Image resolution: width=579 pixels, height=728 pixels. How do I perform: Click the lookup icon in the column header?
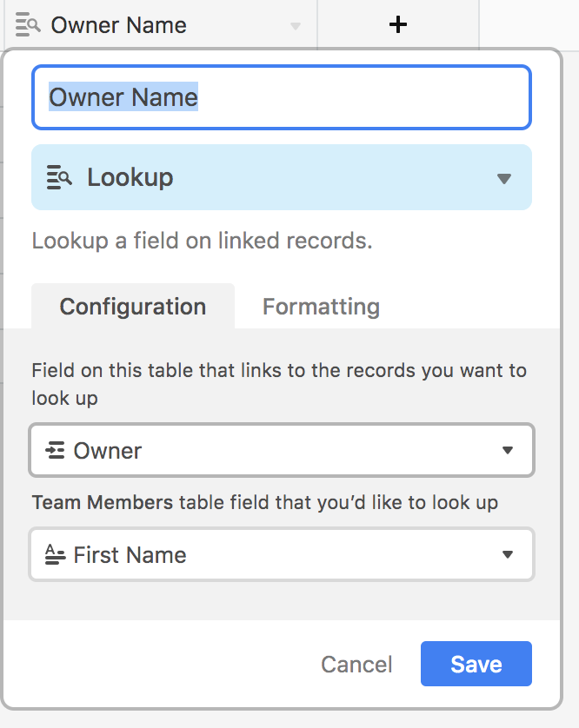pyautogui.click(x=28, y=24)
